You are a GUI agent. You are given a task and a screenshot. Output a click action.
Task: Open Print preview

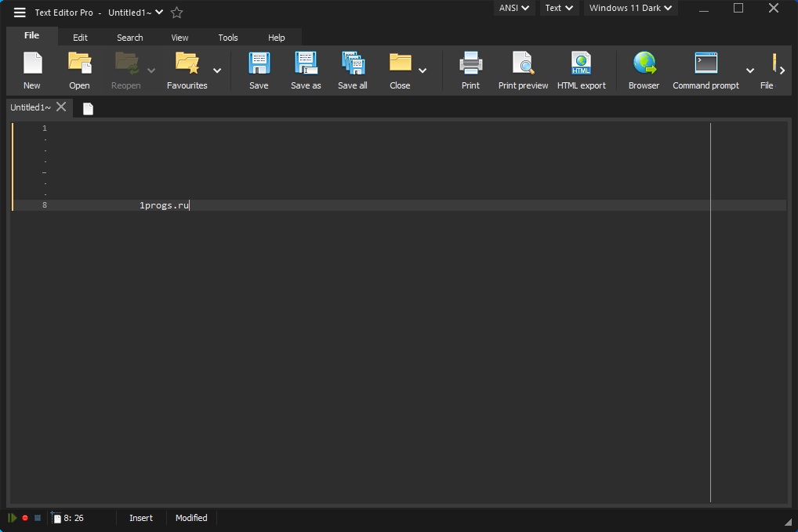[522, 69]
